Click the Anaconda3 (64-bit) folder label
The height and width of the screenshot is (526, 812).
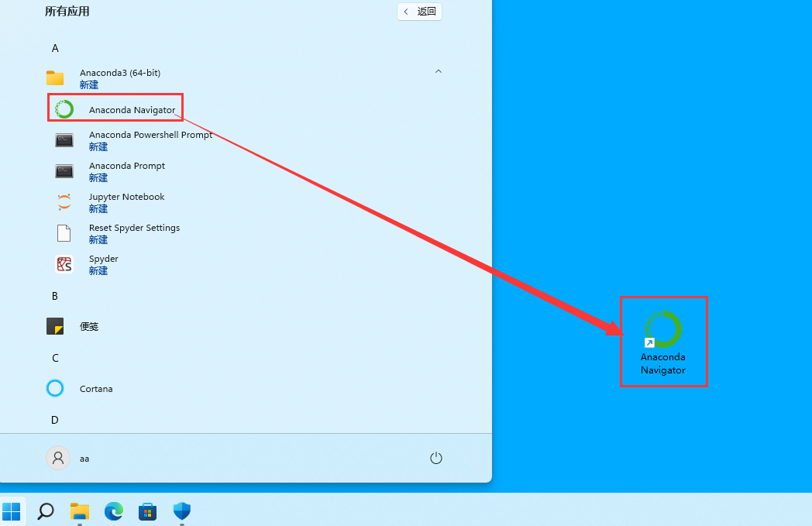point(120,73)
